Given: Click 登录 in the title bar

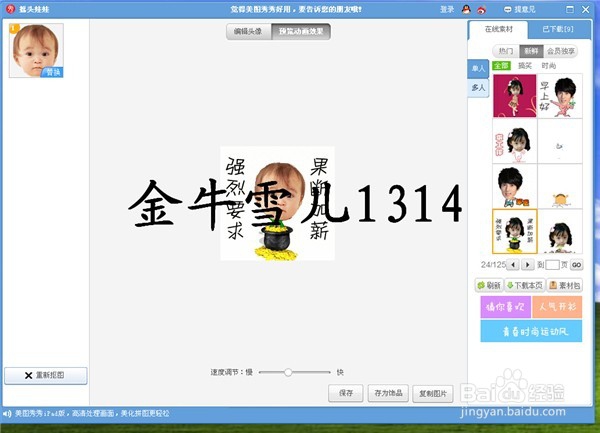Looking at the screenshot, I should pyautogui.click(x=447, y=10).
